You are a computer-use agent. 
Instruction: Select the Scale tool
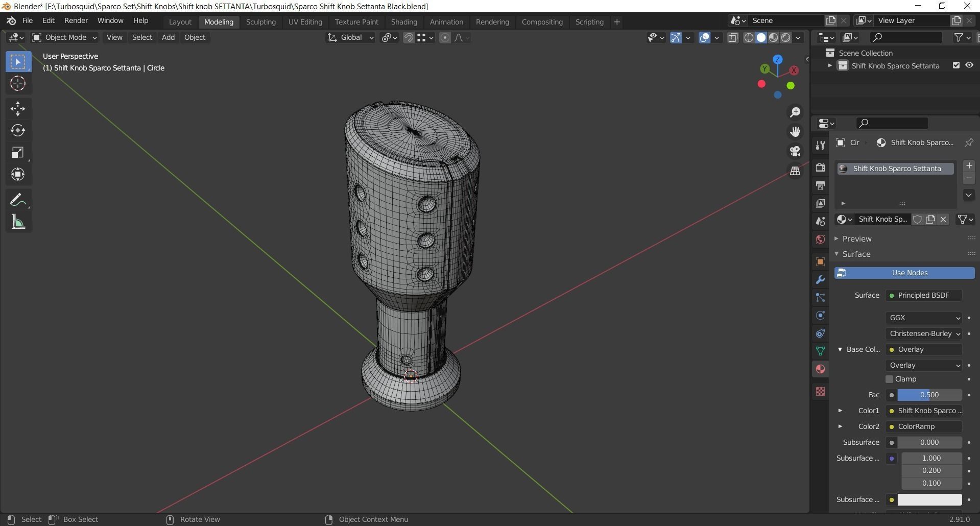coord(18,152)
